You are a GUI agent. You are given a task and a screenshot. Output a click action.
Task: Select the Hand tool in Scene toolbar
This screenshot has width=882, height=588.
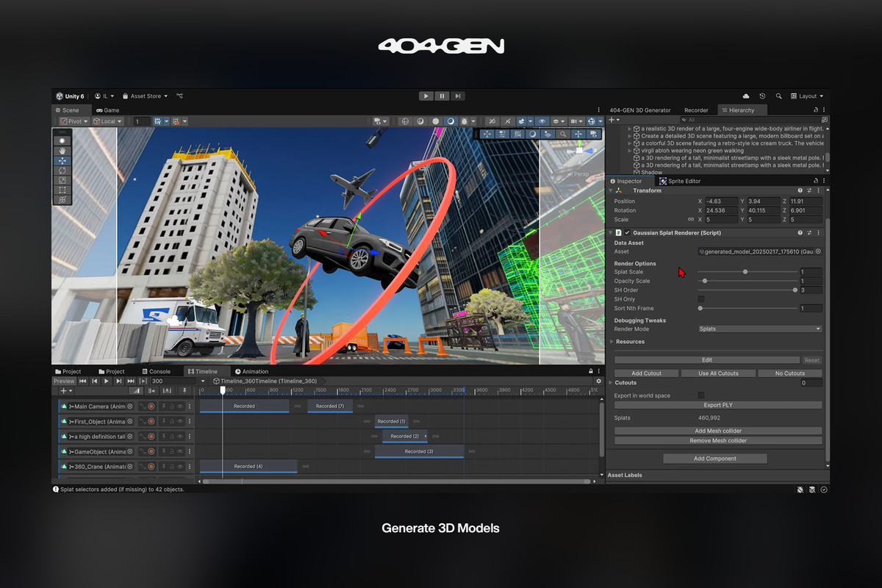click(62, 150)
